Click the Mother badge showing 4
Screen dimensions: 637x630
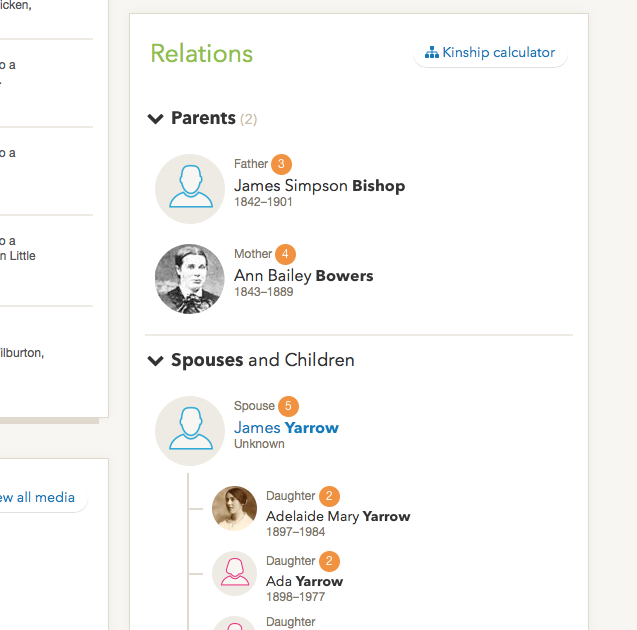286,254
